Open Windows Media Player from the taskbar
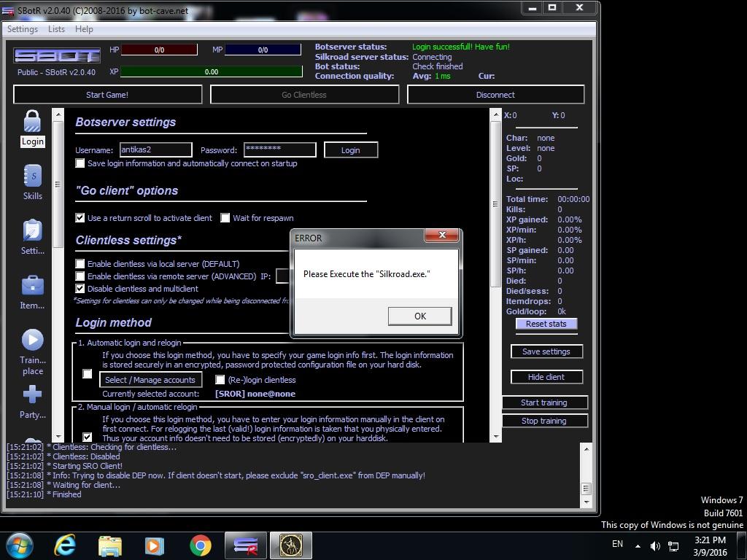This screenshot has width=747, height=560. coord(155,545)
